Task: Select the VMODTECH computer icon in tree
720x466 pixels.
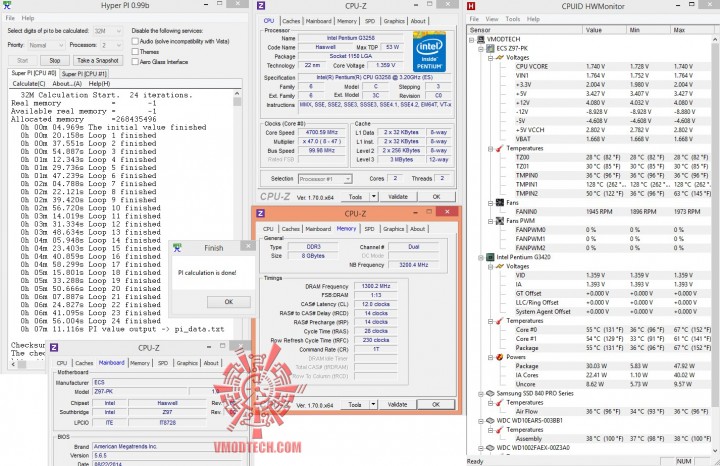Action: tap(481, 39)
